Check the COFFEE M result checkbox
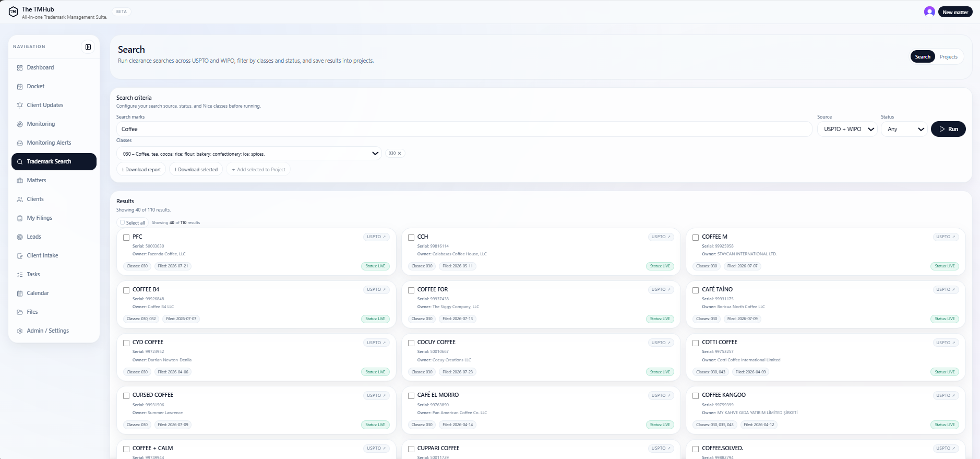The height and width of the screenshot is (459, 980). point(696,238)
